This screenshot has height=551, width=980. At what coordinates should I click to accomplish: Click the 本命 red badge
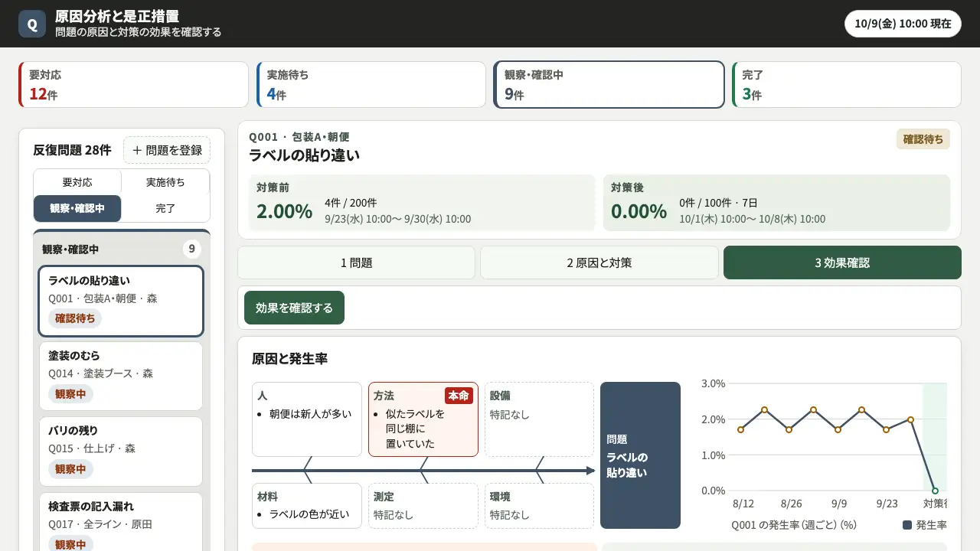[x=459, y=396]
